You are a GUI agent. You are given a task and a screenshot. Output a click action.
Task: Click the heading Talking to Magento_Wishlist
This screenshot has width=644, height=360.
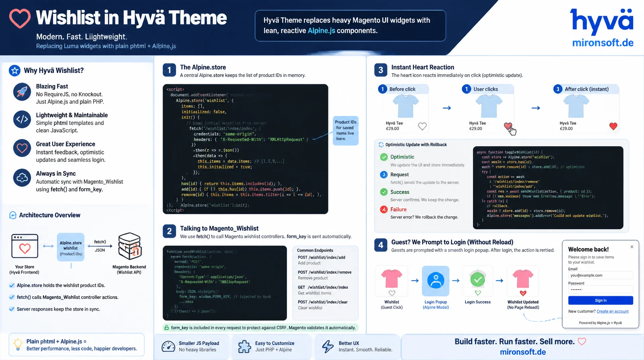click(219, 228)
